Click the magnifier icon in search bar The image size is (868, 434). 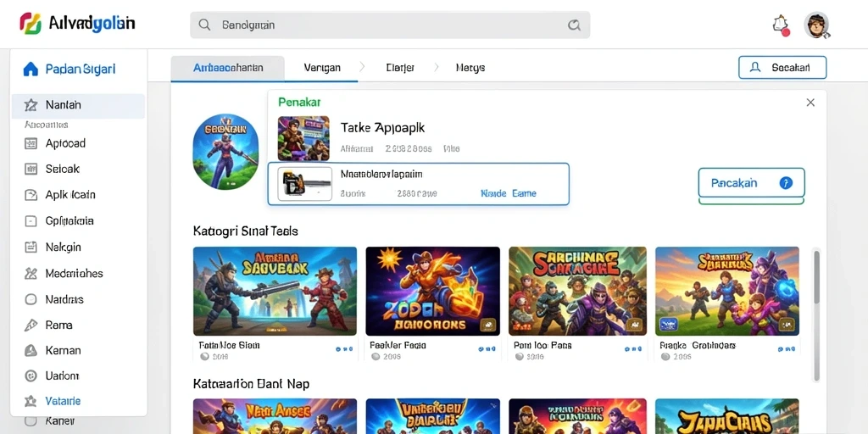tap(205, 25)
